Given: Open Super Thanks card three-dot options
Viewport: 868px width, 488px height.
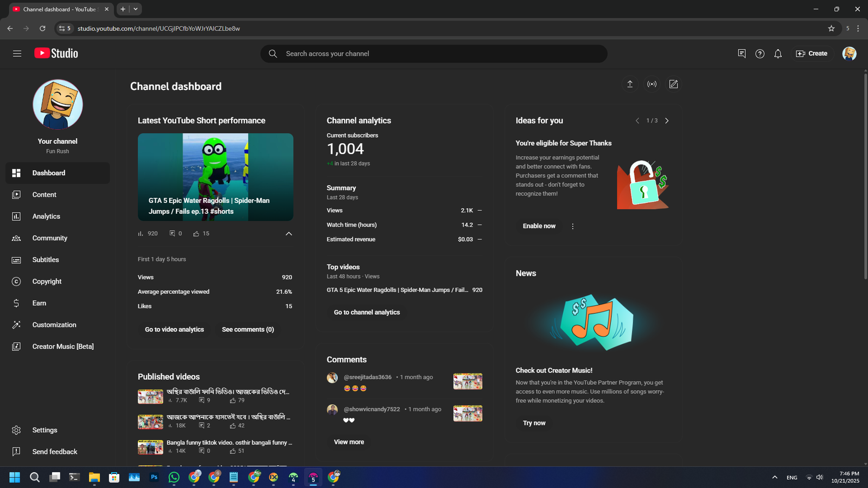Looking at the screenshot, I should coord(572,226).
